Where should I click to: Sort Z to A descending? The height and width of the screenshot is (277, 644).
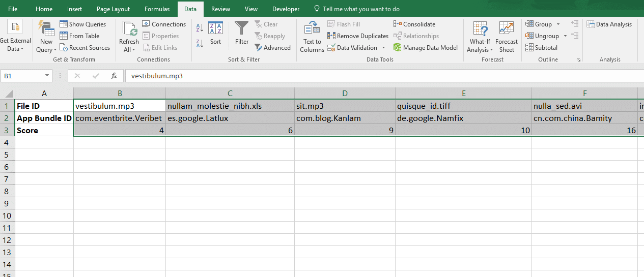(200, 43)
